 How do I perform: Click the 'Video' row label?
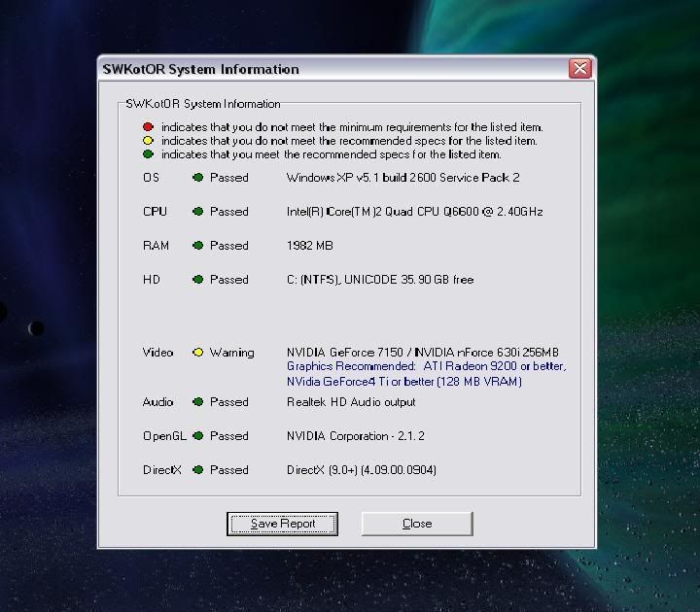158,353
